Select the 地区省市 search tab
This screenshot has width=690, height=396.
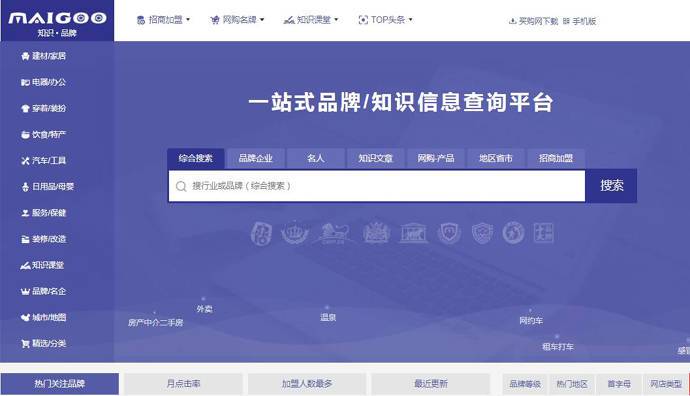[x=496, y=158]
